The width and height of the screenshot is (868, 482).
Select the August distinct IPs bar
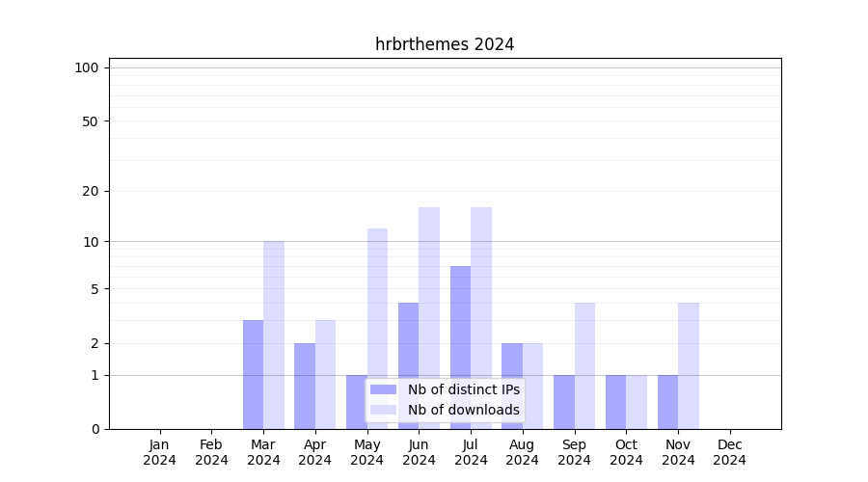coord(512,386)
